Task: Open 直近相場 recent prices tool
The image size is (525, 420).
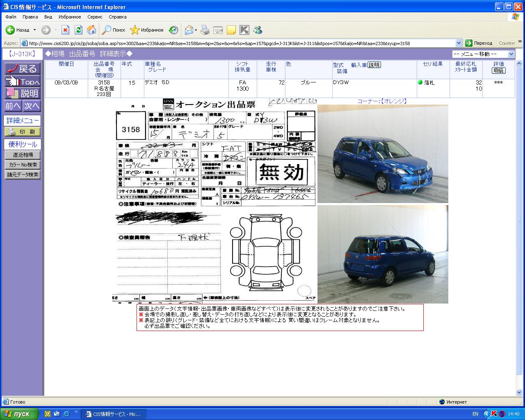Action: point(23,155)
